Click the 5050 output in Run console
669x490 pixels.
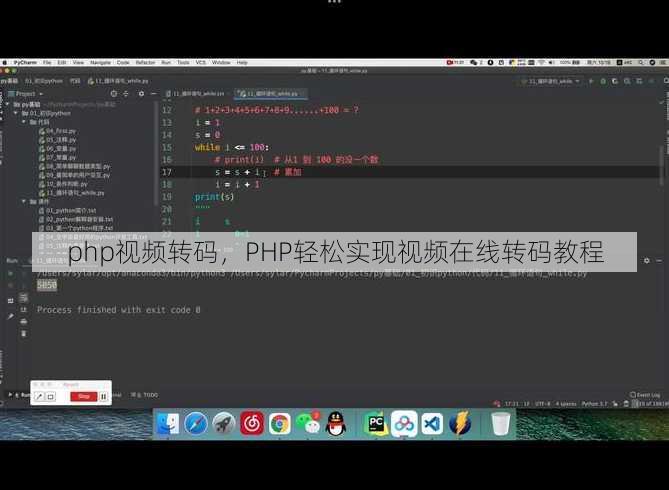tap(47, 285)
